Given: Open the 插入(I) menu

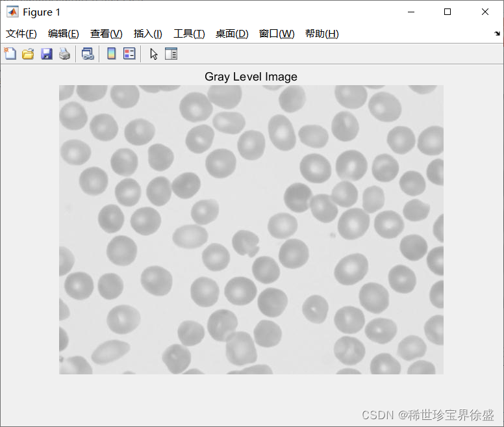Looking at the screenshot, I should click(x=147, y=34).
